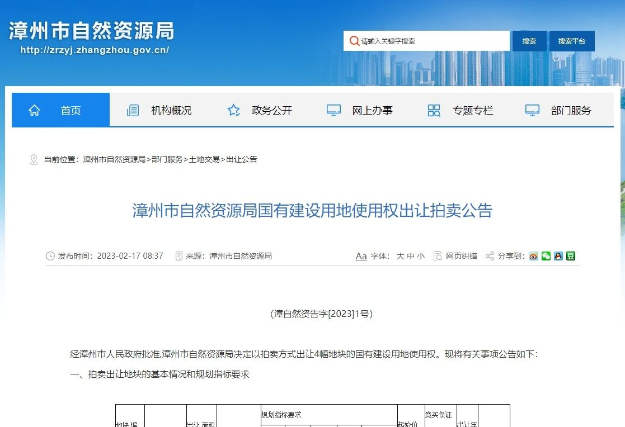This screenshot has height=427, width=625.
Task: Click the home icon in navigation bar
Action: click(34, 110)
